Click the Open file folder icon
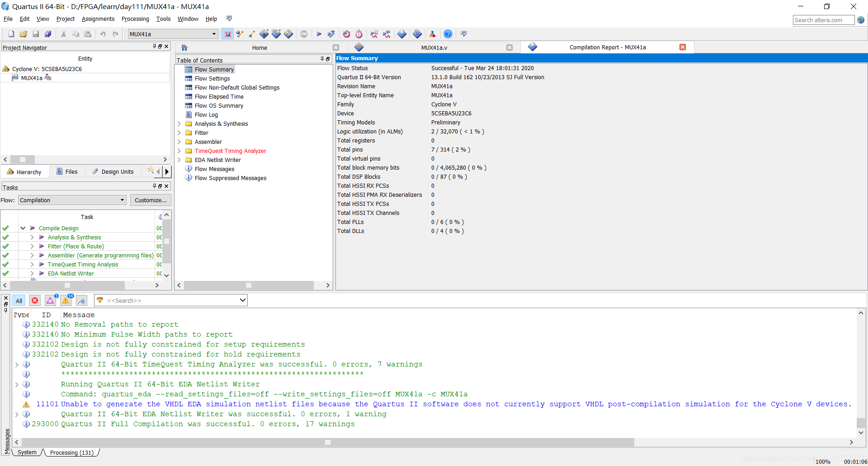 (24, 34)
